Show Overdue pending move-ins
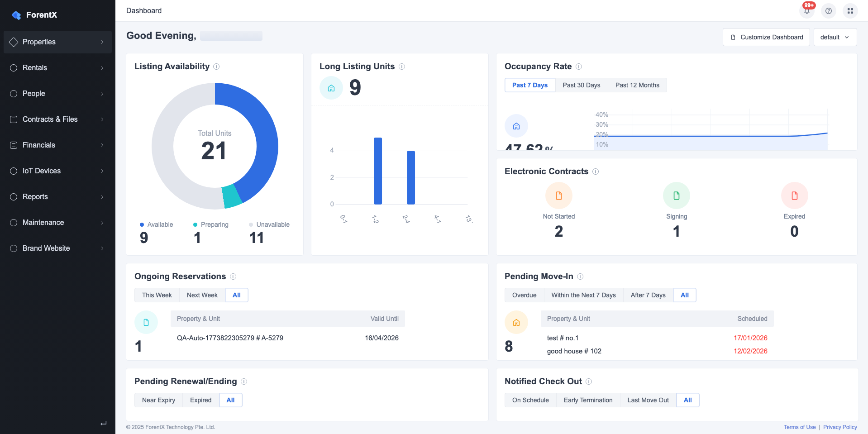The image size is (868, 434). point(524,296)
